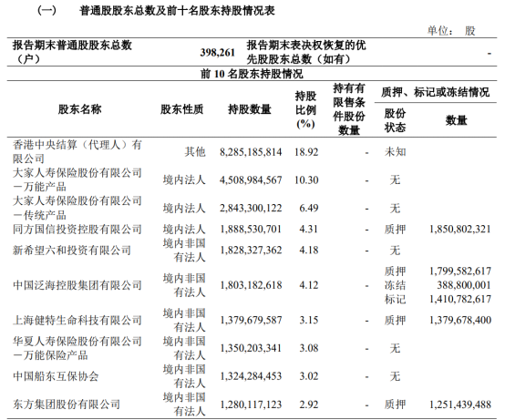
Task: Click the percentage 4.18
Action: pyautogui.click(x=309, y=251)
